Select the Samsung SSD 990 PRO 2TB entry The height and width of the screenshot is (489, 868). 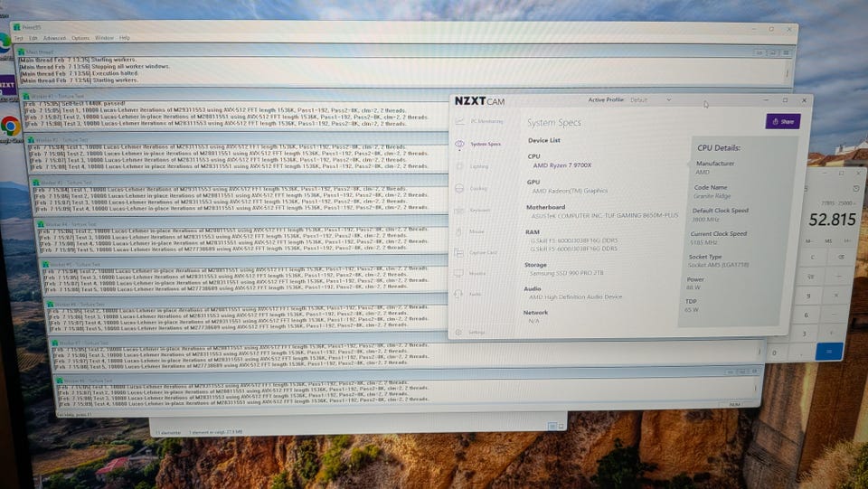pyautogui.click(x=566, y=273)
